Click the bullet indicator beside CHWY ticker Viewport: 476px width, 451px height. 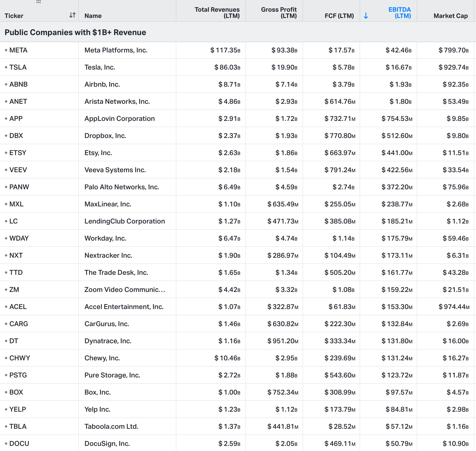[x=6, y=358]
